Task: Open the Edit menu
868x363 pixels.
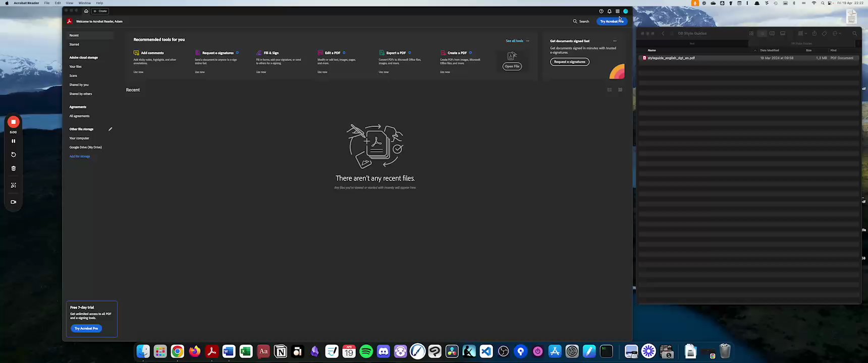Action: (58, 3)
